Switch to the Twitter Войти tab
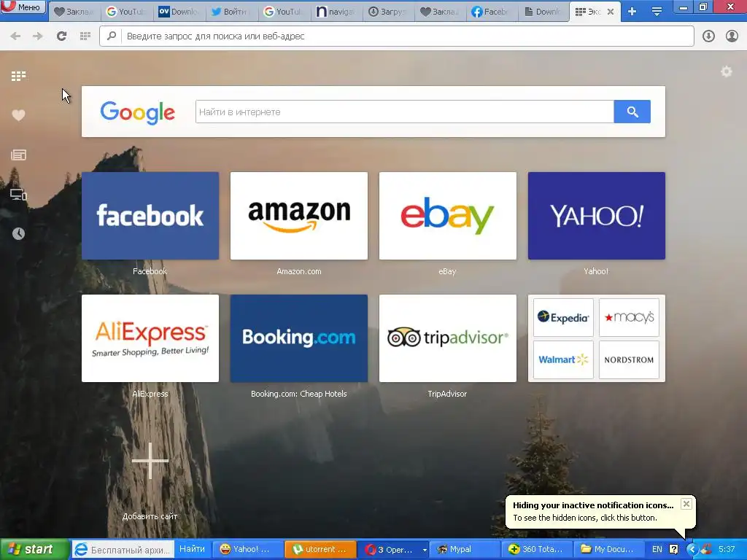 231,12
